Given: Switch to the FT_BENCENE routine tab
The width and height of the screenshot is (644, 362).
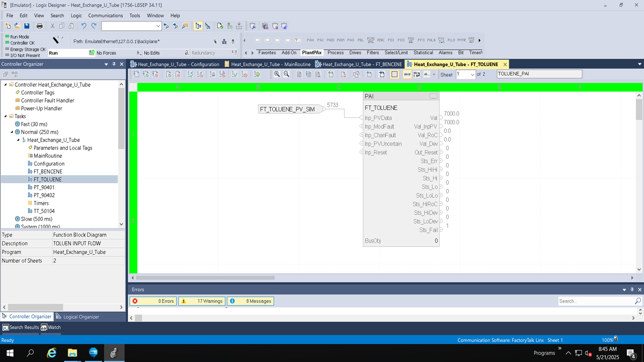Looking at the screenshot, I should tap(359, 64).
